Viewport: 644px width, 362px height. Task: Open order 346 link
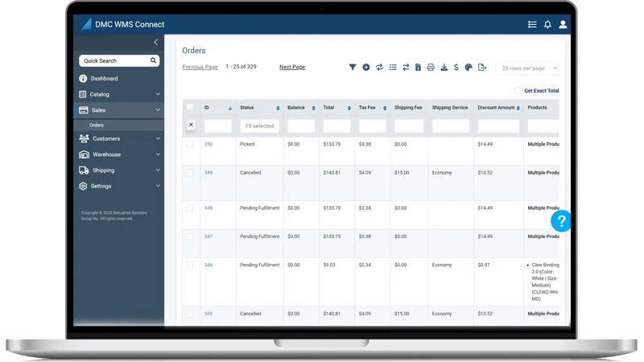[x=208, y=265]
